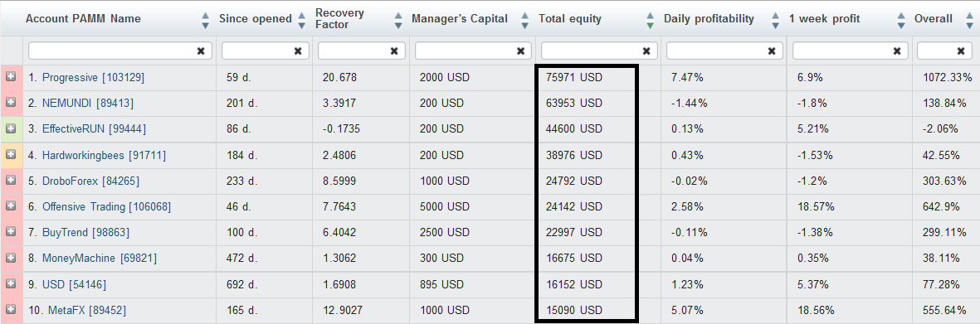Clear the Daily profitability filter field
Image resolution: width=980 pixels, height=324 pixels.
[x=772, y=51]
